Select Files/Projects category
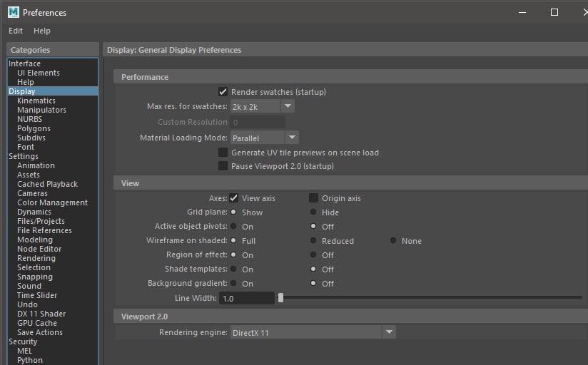The width and height of the screenshot is (588, 365). [53, 221]
